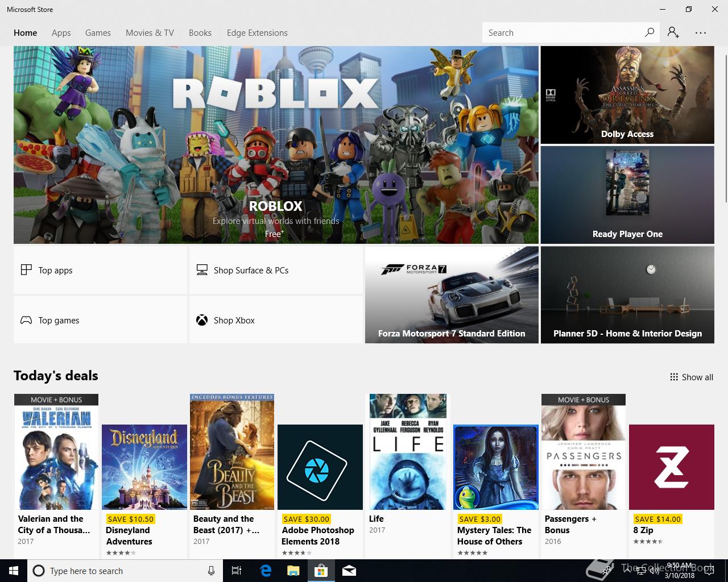Click the Valerian movie poster
The image size is (728, 582).
(56, 452)
